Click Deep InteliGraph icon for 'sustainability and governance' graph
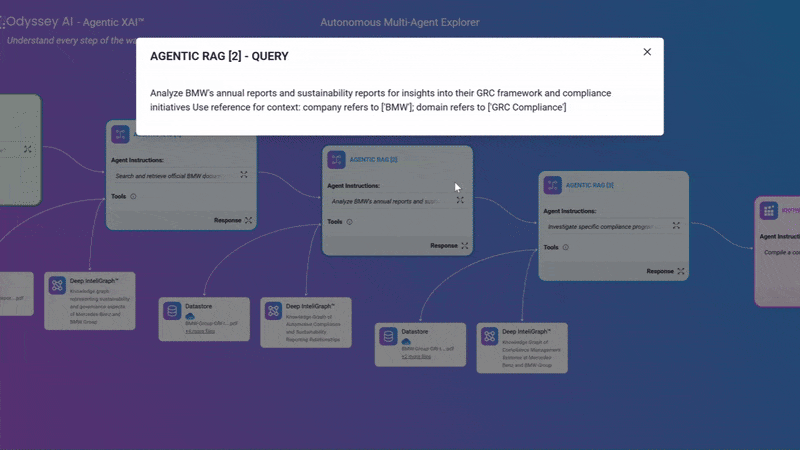Image resolution: width=800 pixels, height=450 pixels. coord(57,285)
